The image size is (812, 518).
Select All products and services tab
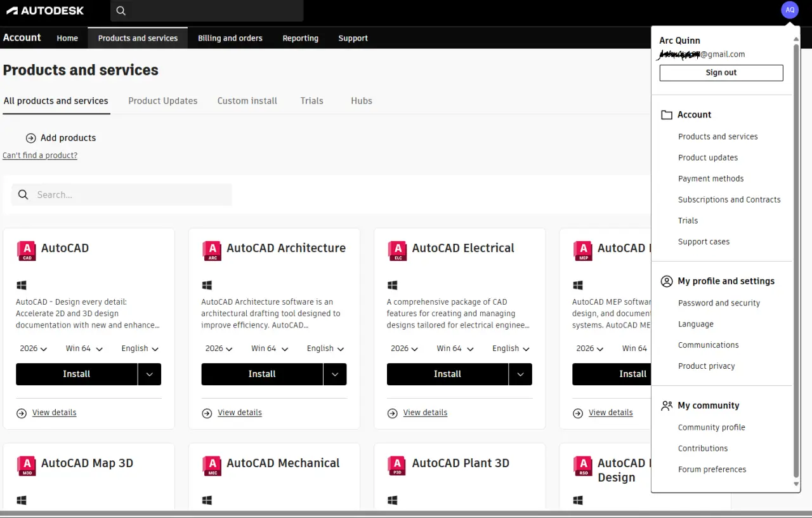56,101
